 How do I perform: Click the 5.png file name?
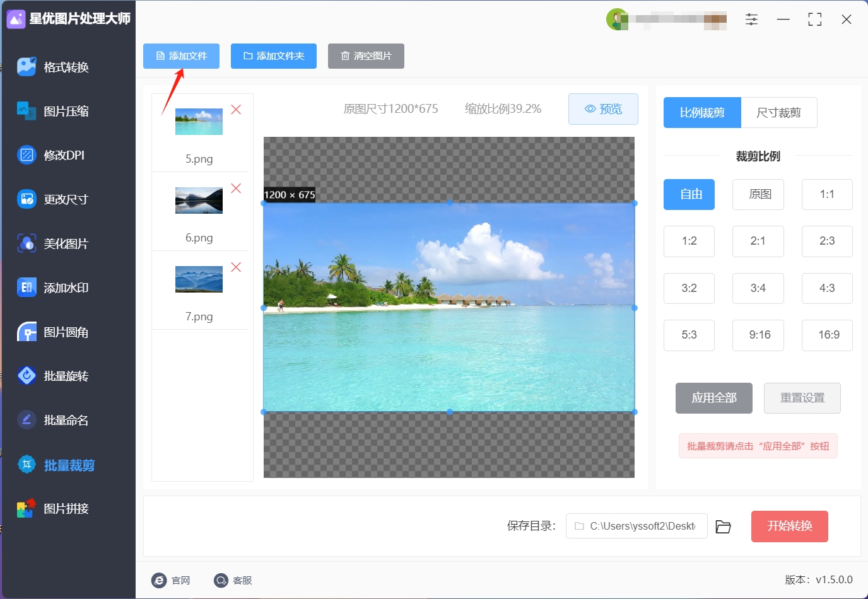[199, 159]
